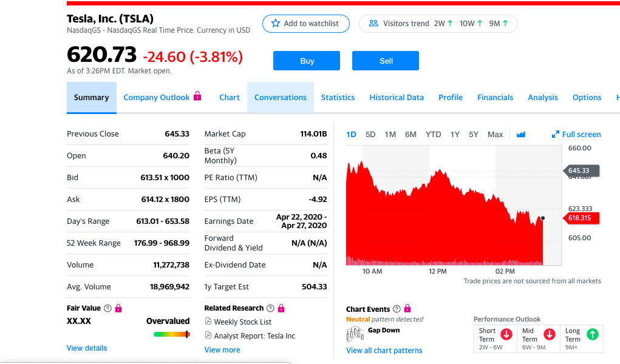This screenshot has width=620, height=364.
Task: Select the 1D chart range
Action: pyautogui.click(x=351, y=134)
